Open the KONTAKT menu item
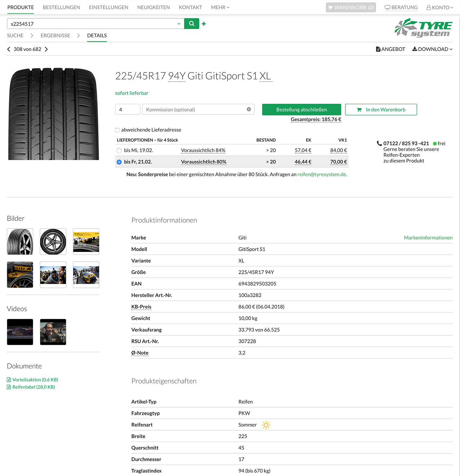Screen dimensions: 460x476 (190, 7)
